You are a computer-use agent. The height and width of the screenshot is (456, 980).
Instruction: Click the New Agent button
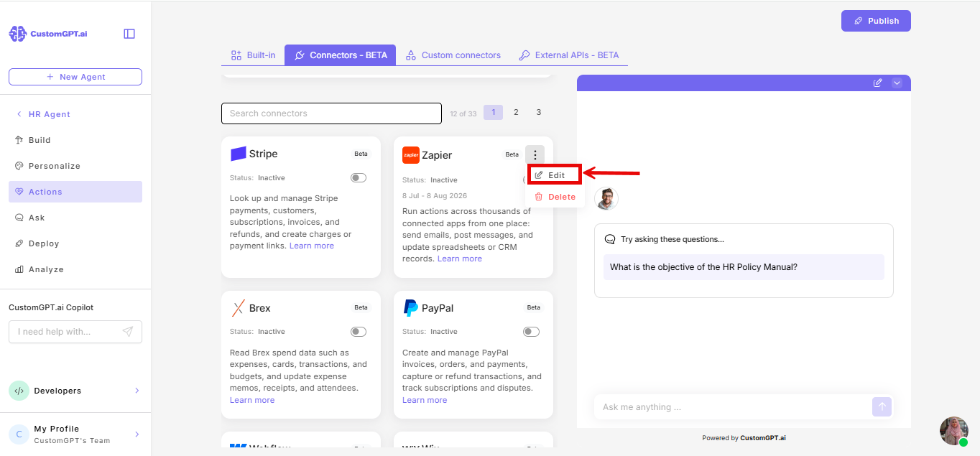[75, 77]
